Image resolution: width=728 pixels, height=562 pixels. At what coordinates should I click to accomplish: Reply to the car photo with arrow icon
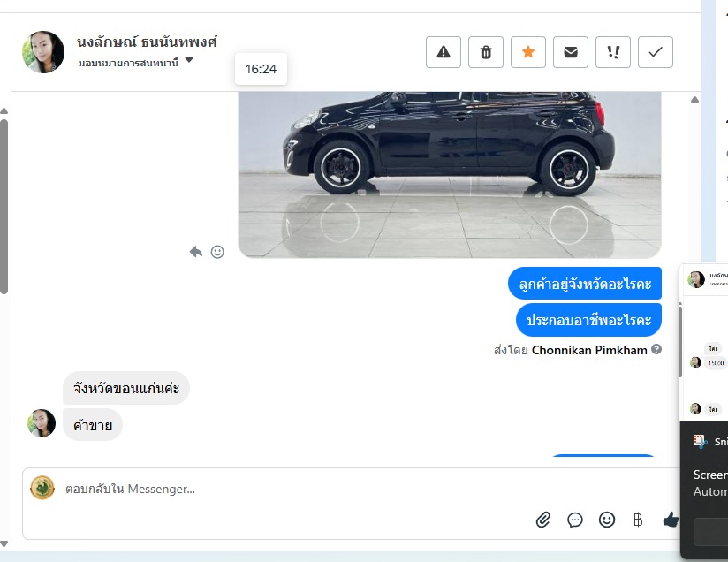pyautogui.click(x=196, y=252)
